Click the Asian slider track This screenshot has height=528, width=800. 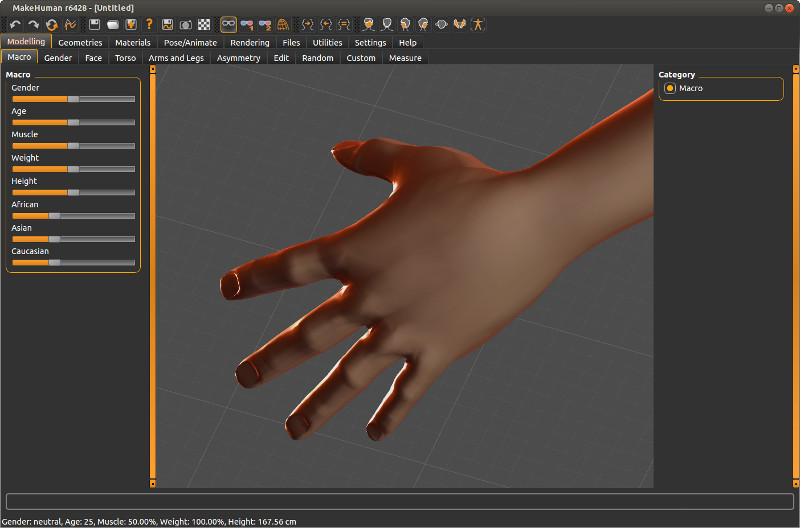pos(73,239)
